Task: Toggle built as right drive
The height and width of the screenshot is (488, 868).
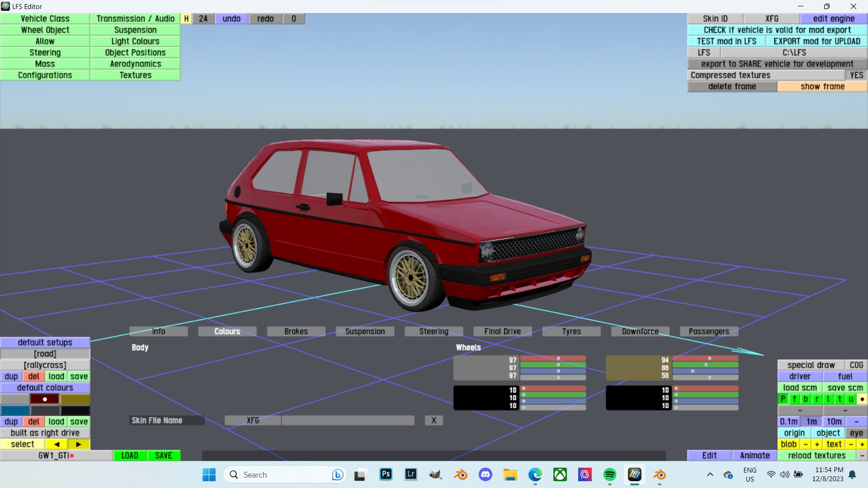Action: (45, 433)
